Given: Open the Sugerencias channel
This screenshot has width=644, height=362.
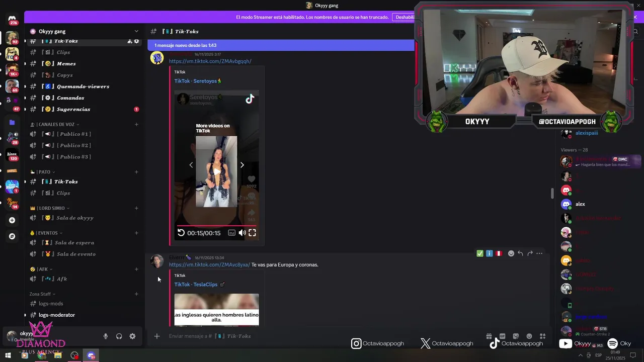Looking at the screenshot, I should click(x=85, y=109).
